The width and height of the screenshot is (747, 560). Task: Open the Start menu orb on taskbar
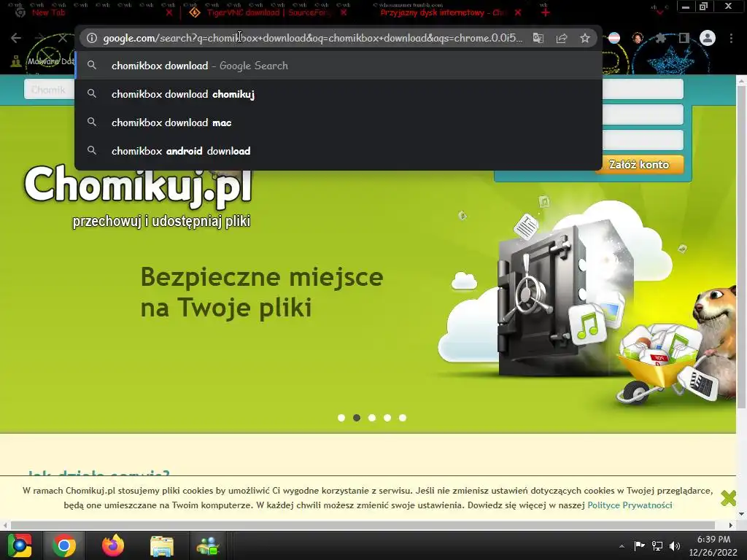[20, 545]
